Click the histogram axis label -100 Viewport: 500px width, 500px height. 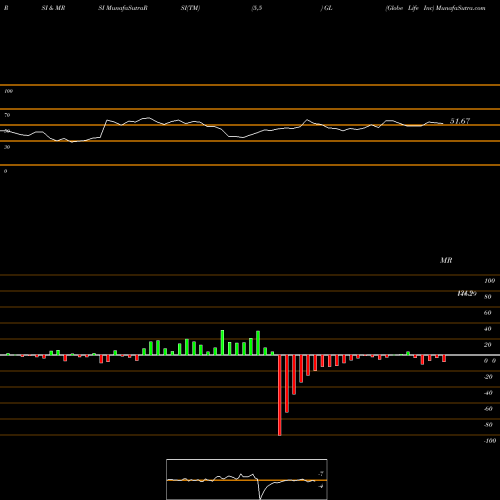tap(490, 441)
